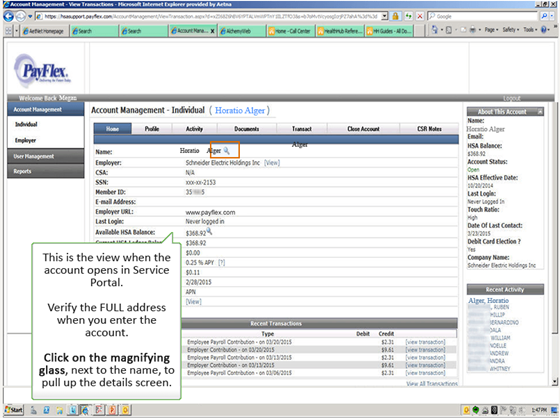Click magnifier beside Available HSA Balance $368.92

tap(209, 232)
